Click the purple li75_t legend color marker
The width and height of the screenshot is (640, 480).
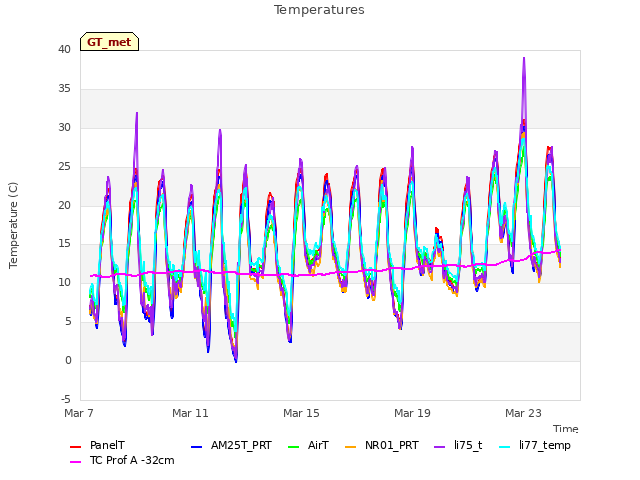click(x=440, y=447)
